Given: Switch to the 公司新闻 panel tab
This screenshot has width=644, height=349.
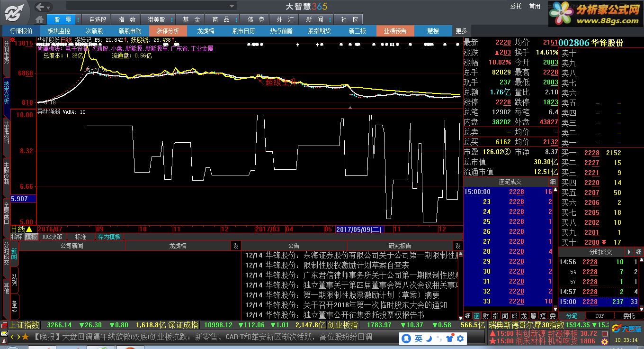Looking at the screenshot, I should [x=72, y=246].
